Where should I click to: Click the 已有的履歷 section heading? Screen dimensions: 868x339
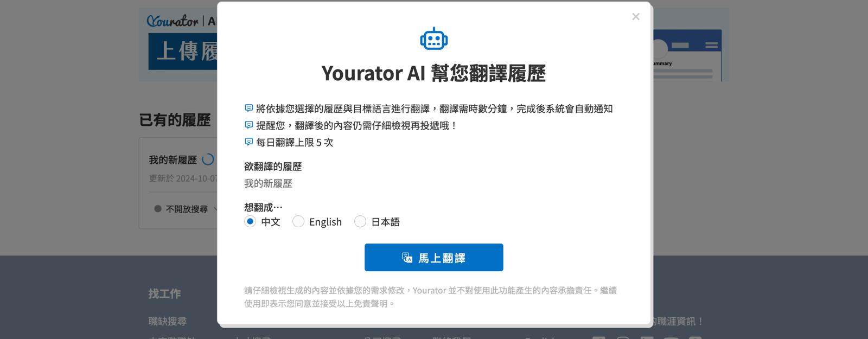[x=175, y=120]
